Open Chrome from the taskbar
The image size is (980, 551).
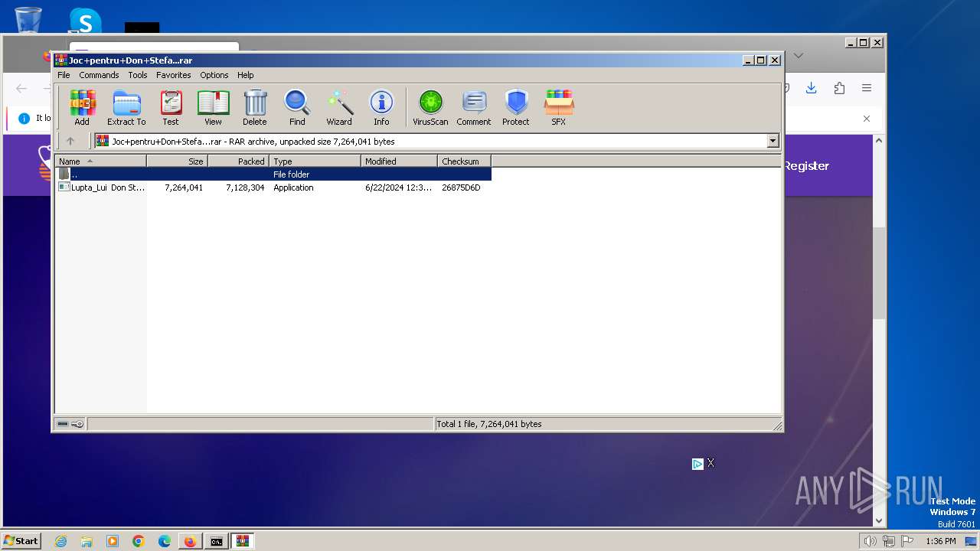[139, 541]
